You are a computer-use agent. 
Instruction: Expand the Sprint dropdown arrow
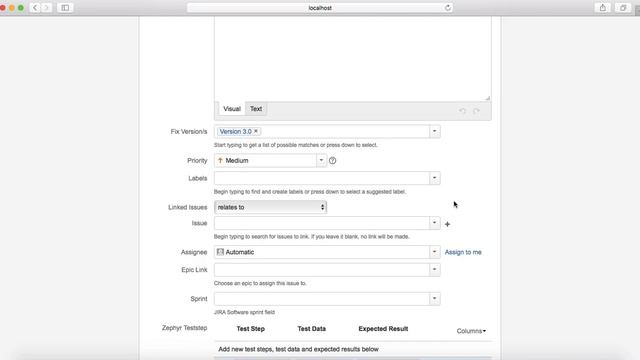coord(434,298)
